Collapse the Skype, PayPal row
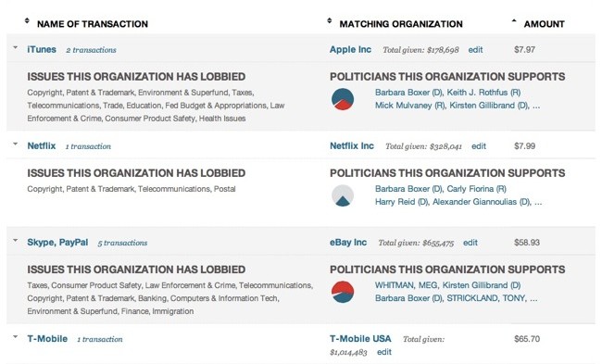602x364 pixels. tap(16, 241)
